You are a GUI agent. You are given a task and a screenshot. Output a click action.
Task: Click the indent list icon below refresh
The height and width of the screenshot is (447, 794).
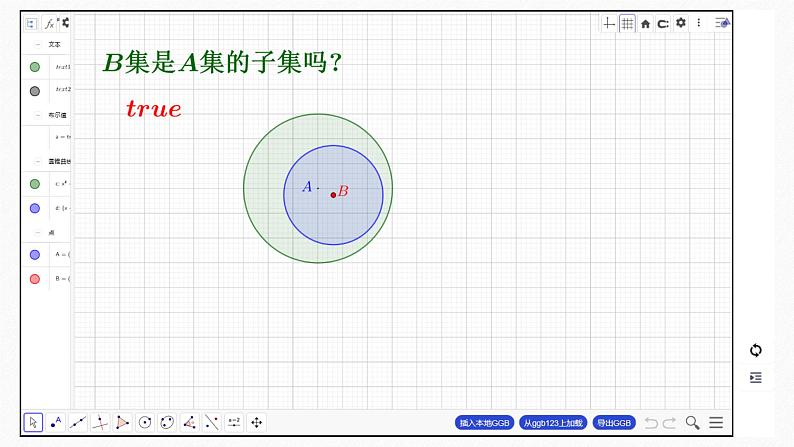coord(756,378)
